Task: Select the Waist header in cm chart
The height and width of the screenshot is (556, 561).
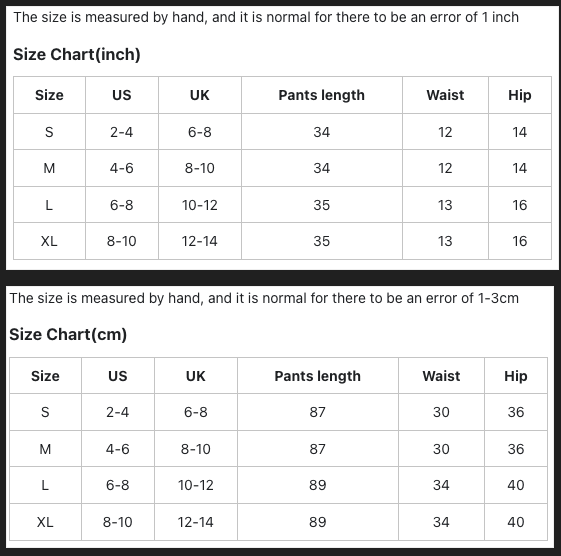Action: click(441, 376)
